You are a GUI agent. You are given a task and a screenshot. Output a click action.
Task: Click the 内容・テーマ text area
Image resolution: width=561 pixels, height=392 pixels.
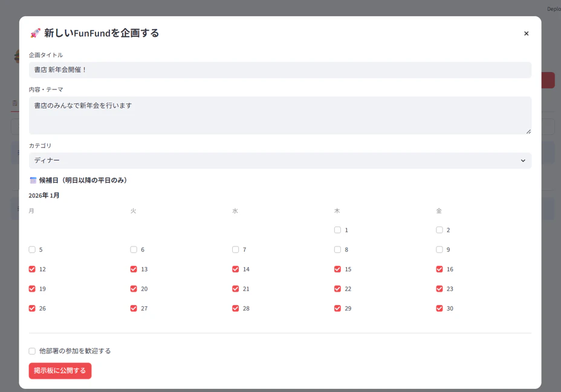click(x=280, y=115)
